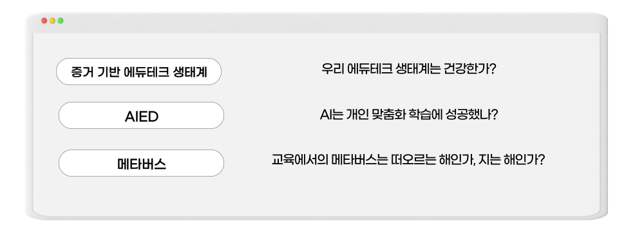Image resolution: width=644 pixels, height=232 pixels.
Task: Open the question 우리 에듀테크 생태계는 건강한가?
Action: [409, 69]
